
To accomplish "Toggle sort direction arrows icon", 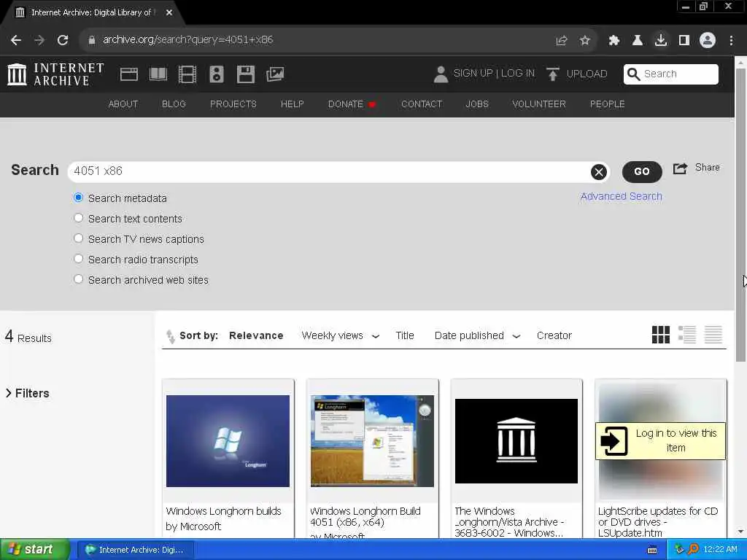I will (171, 336).
